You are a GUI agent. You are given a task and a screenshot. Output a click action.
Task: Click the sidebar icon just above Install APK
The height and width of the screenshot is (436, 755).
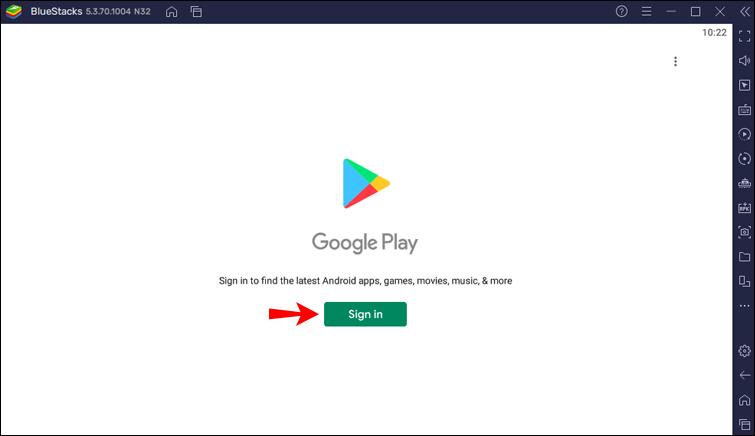pos(744,183)
